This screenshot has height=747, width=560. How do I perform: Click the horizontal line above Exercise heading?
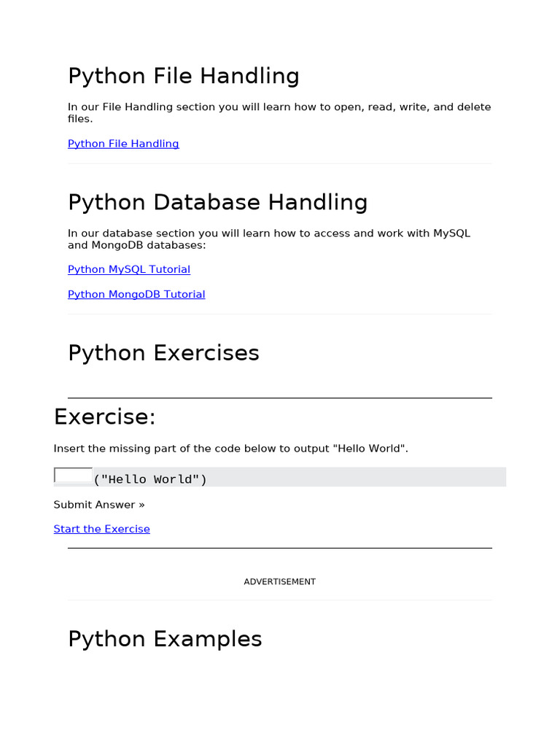(279, 398)
